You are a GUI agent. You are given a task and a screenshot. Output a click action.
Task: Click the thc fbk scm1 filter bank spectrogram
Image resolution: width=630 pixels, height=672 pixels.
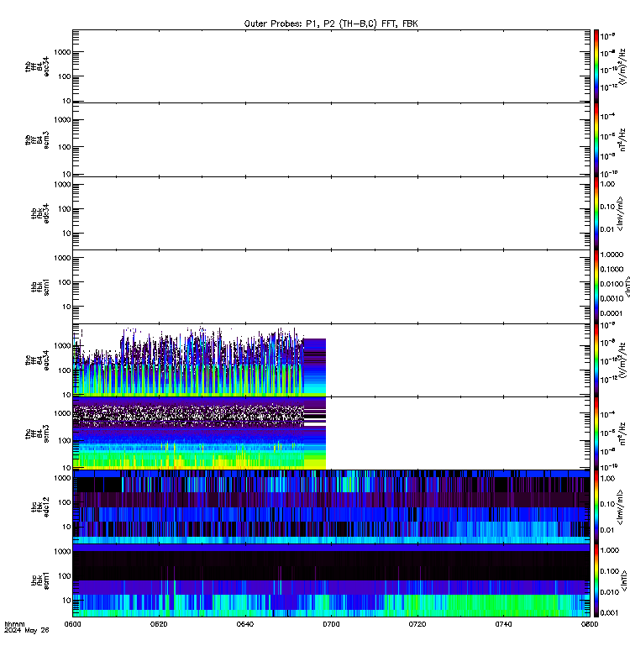[x=331, y=580]
